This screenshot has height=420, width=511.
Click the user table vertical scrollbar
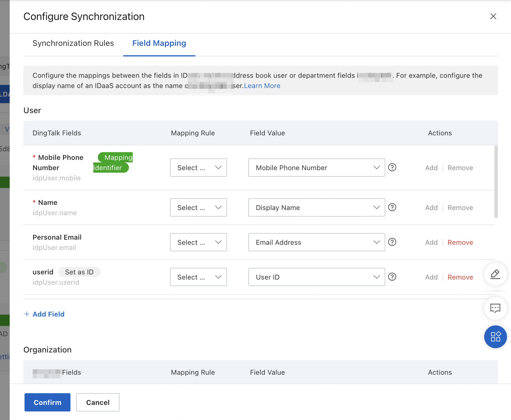click(496, 182)
